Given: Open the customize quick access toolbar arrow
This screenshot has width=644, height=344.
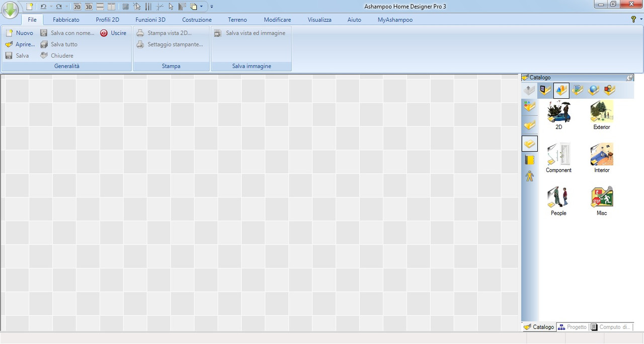Looking at the screenshot, I should (x=212, y=7).
